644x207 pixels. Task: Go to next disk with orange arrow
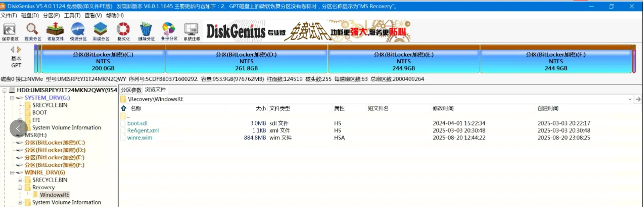19,50
